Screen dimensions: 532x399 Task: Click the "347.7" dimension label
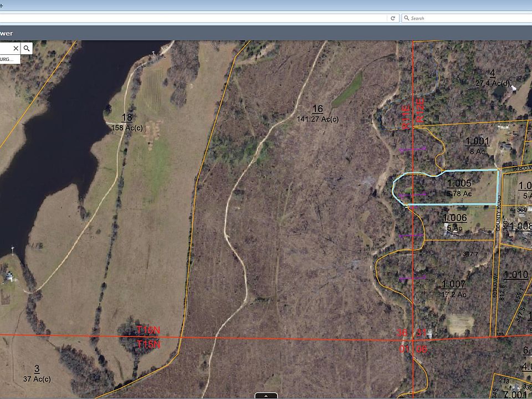(x=470, y=254)
